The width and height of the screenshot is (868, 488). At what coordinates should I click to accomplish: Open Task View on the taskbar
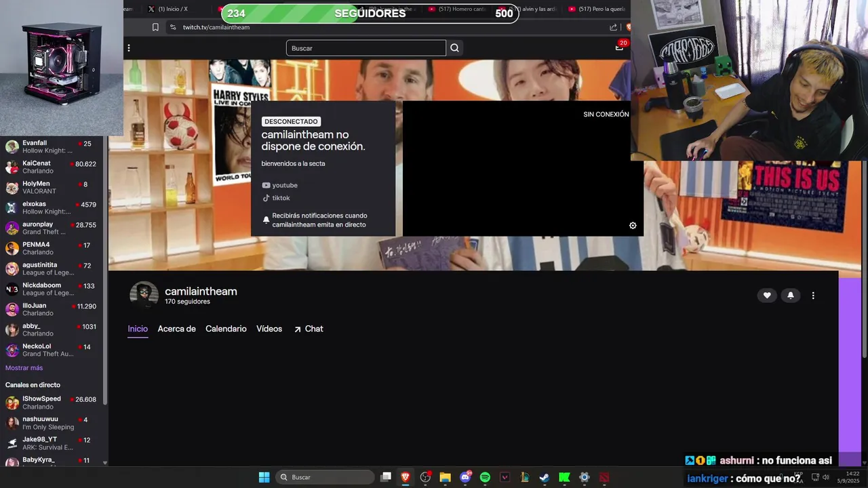click(x=386, y=477)
